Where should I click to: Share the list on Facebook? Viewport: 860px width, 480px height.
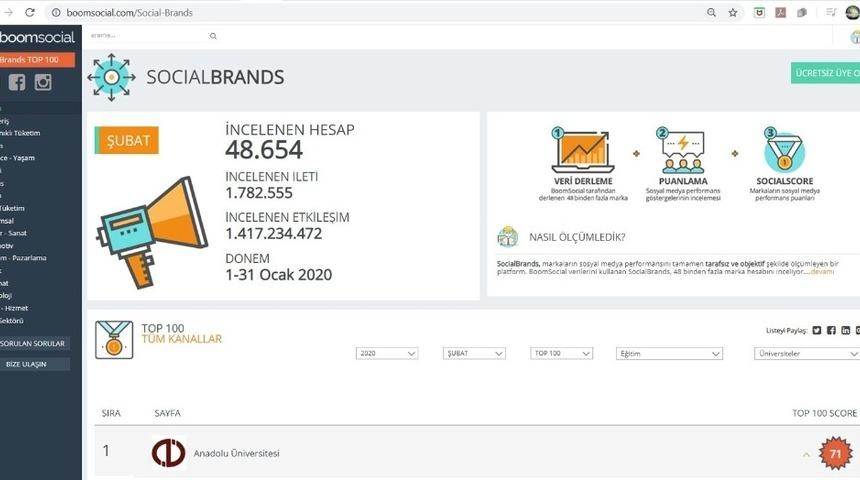(x=831, y=330)
